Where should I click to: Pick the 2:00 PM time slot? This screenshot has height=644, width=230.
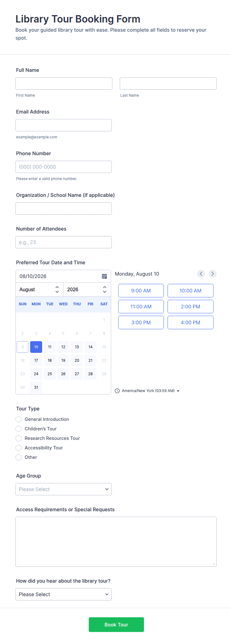190,306
